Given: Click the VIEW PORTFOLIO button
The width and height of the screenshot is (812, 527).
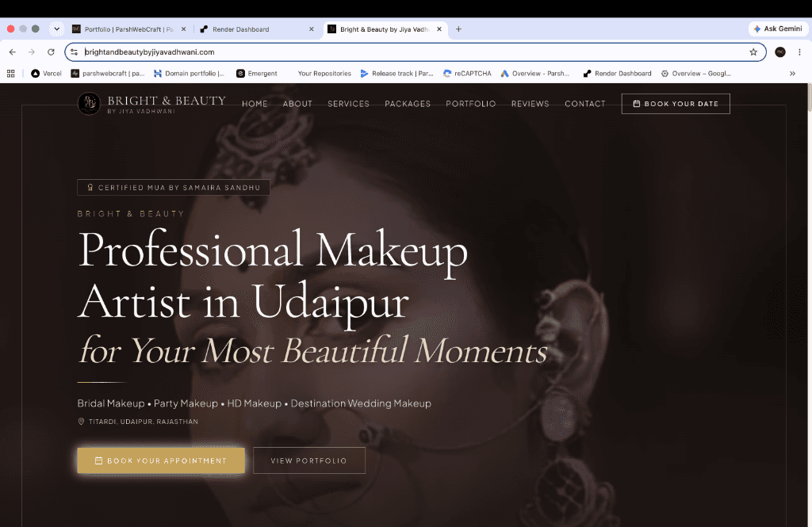Looking at the screenshot, I should coord(309,460).
